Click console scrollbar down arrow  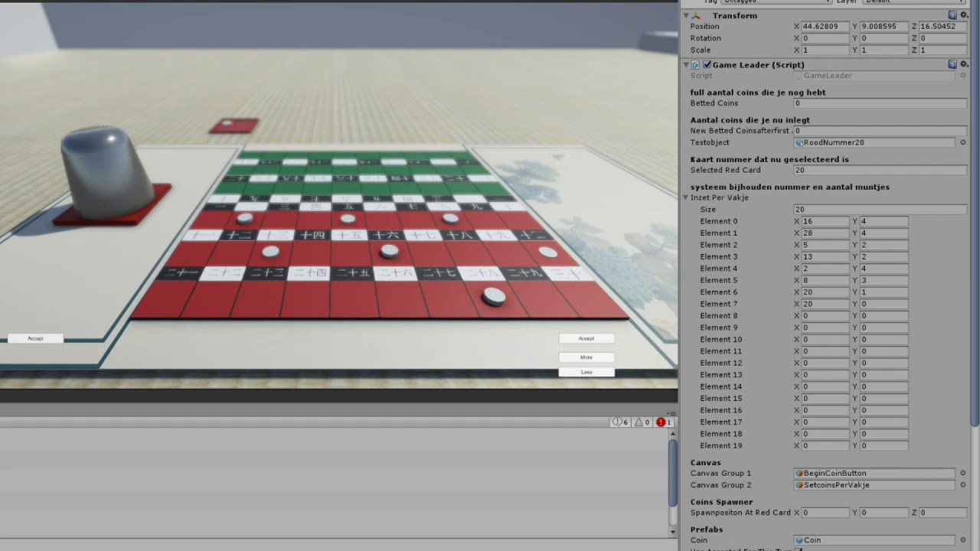(x=673, y=533)
